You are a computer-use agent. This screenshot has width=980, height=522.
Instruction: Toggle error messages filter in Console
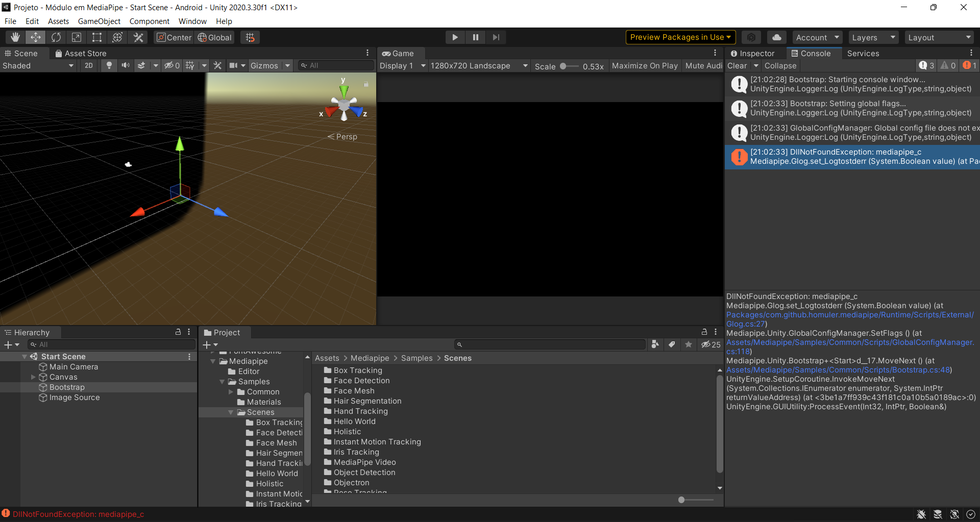(969, 65)
